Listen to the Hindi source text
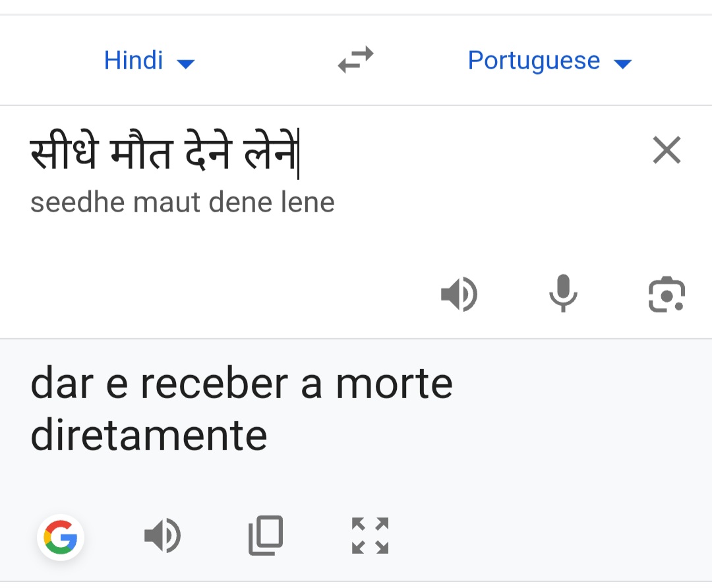712x588 pixels. click(459, 294)
